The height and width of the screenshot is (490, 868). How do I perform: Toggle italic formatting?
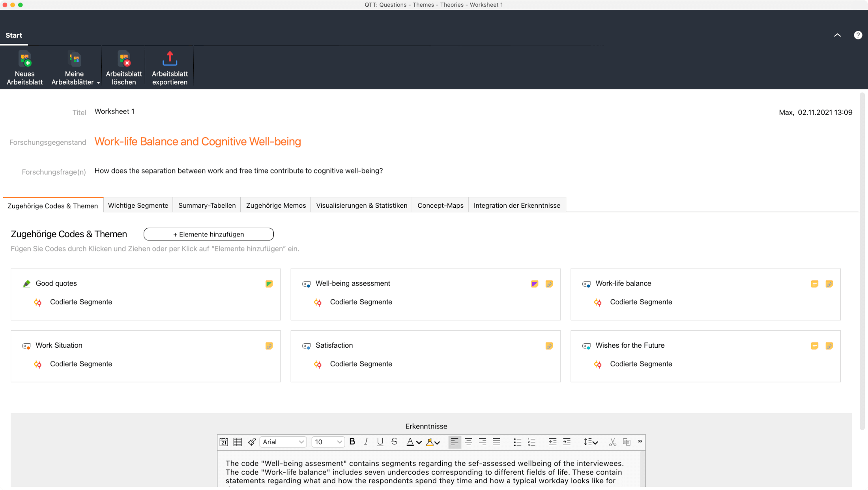tap(366, 442)
